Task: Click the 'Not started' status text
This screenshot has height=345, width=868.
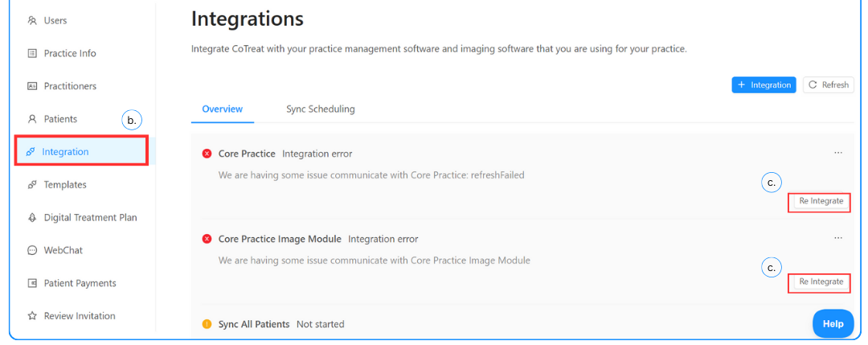Action: [x=321, y=324]
